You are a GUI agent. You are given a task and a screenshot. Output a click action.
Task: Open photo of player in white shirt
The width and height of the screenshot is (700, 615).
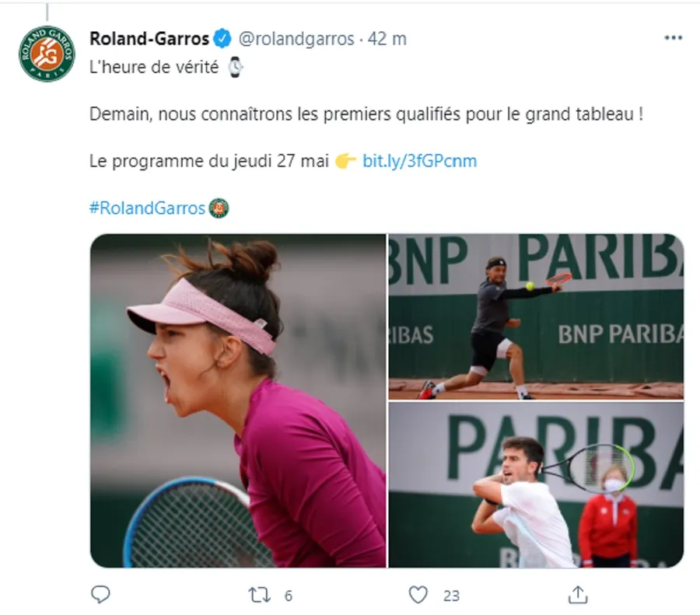[536, 485]
